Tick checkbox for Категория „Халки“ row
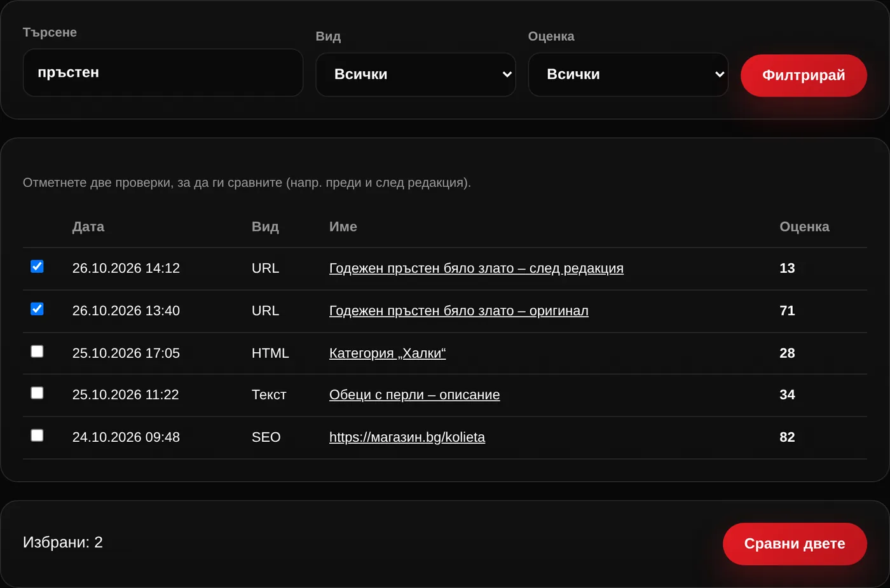The width and height of the screenshot is (890, 588). click(x=37, y=351)
